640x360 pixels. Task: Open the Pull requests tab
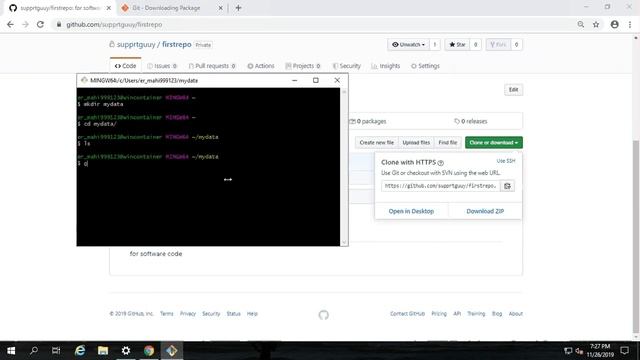(x=212, y=66)
